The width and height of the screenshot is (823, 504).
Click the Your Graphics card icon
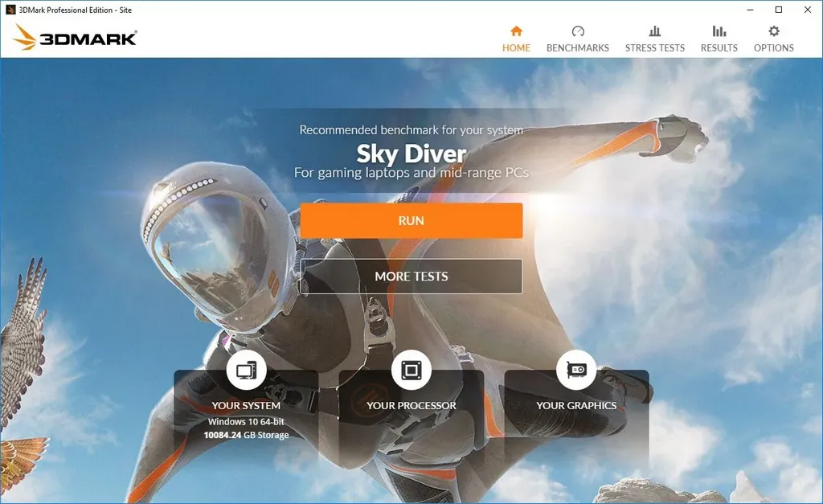(x=576, y=370)
